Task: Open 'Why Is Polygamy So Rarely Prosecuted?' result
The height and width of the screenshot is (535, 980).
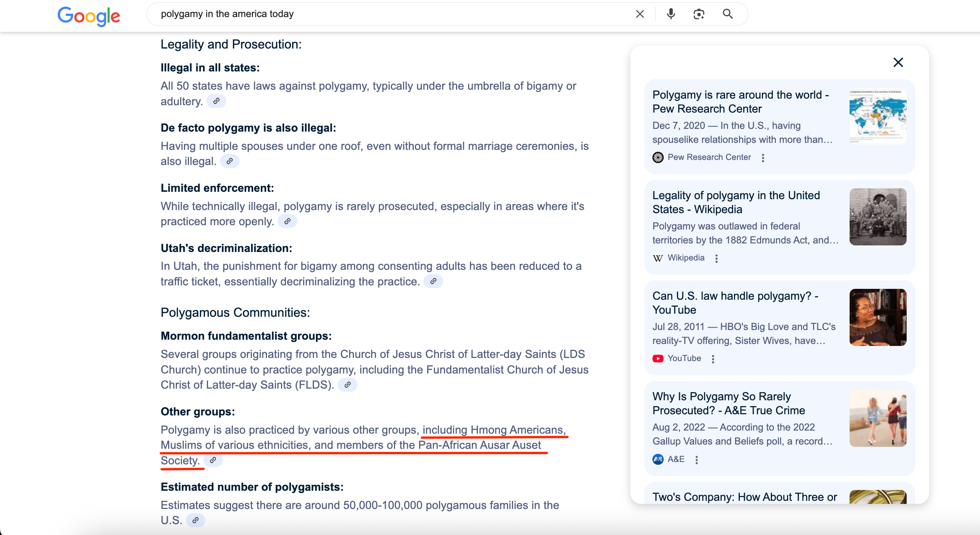Action: click(x=728, y=403)
